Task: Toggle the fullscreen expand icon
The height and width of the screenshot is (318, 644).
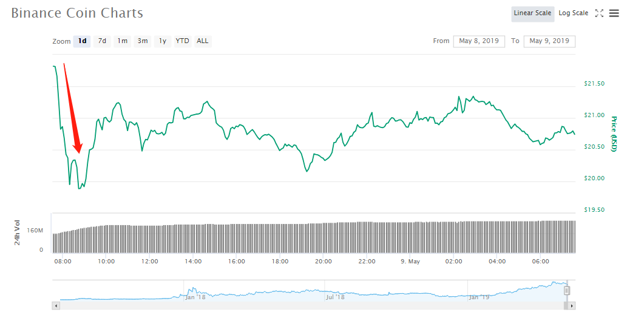Action: click(x=599, y=13)
